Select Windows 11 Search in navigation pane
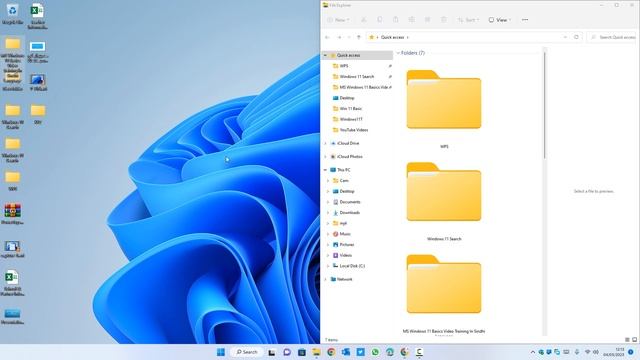This screenshot has width=640, height=360. pos(356,76)
